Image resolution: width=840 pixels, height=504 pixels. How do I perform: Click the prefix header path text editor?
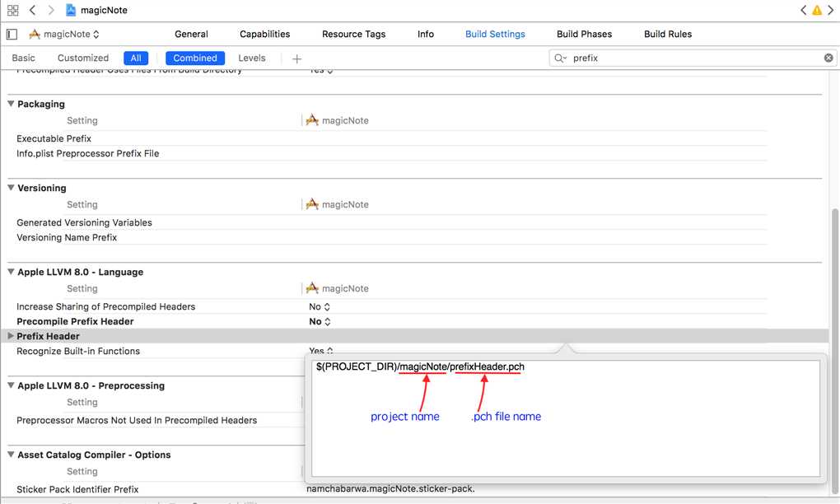565,418
